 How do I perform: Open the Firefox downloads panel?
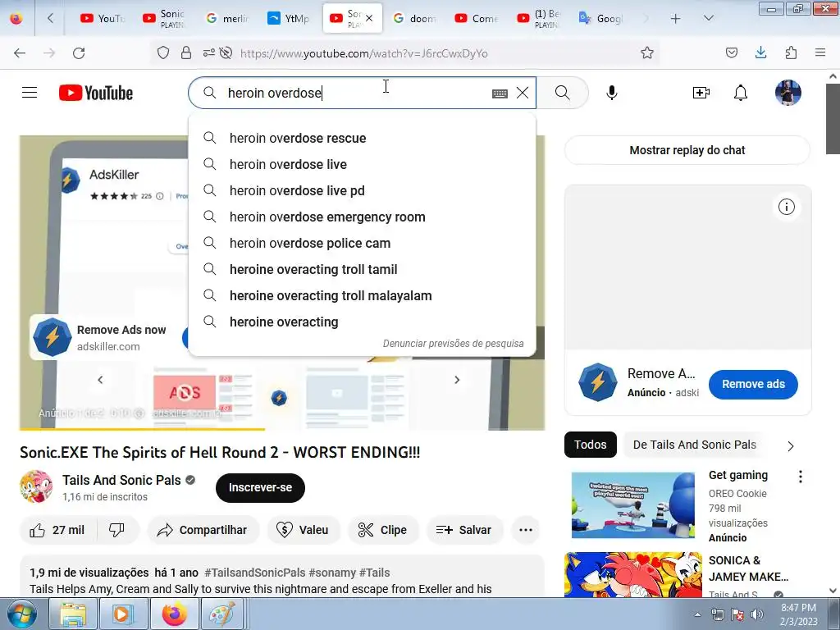(760, 52)
